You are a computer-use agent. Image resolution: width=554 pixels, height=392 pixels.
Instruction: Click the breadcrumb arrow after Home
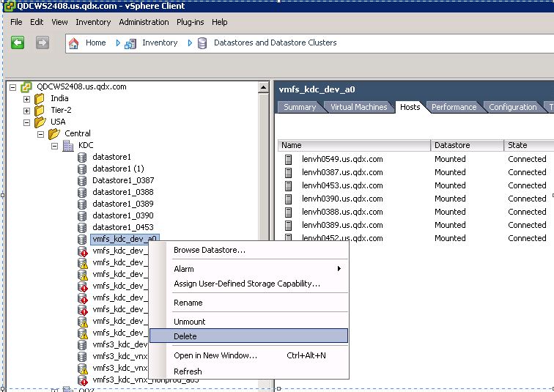point(118,43)
